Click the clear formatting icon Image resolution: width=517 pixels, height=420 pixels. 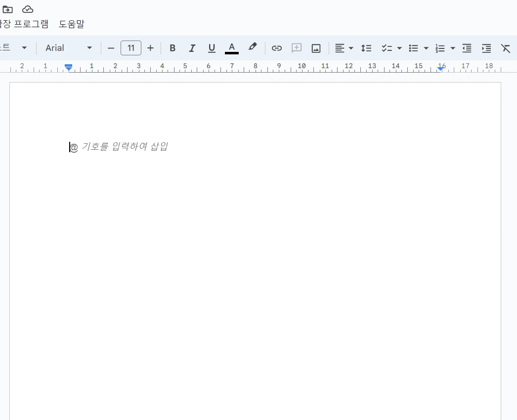click(x=506, y=48)
